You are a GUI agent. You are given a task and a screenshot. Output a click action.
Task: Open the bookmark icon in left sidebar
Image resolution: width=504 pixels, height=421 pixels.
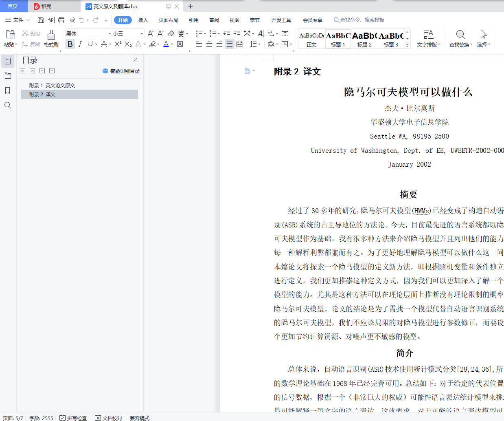point(8,90)
